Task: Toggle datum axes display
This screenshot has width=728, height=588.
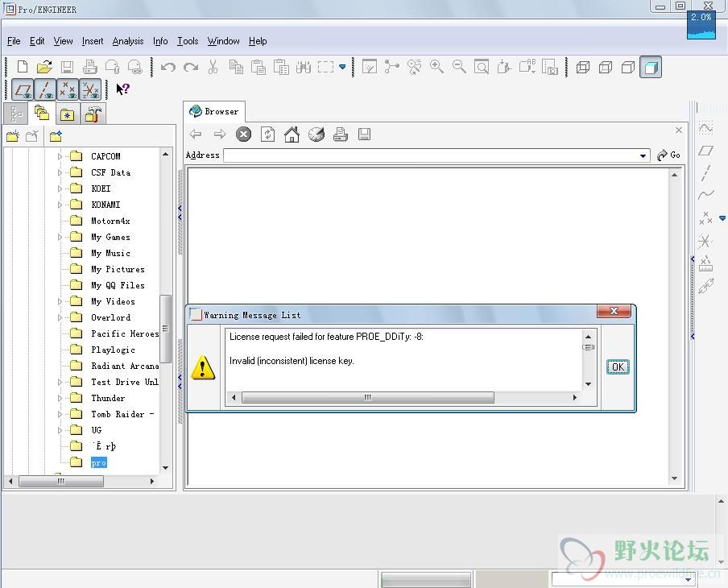Action: coord(45,89)
